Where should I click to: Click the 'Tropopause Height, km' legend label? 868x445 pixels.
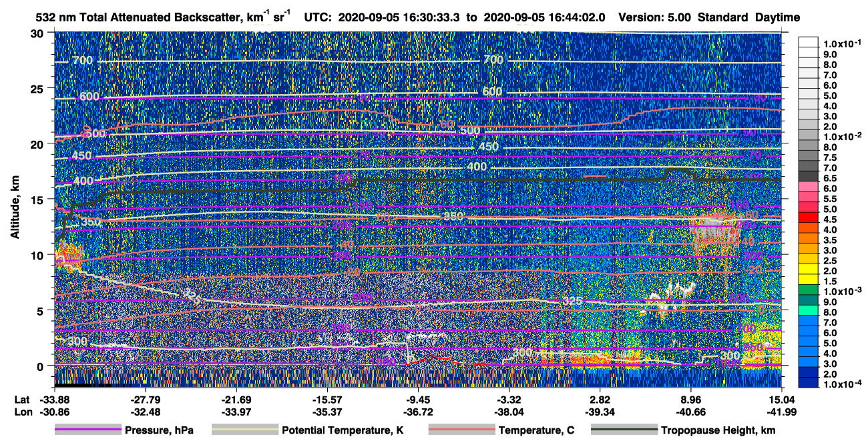tap(718, 430)
